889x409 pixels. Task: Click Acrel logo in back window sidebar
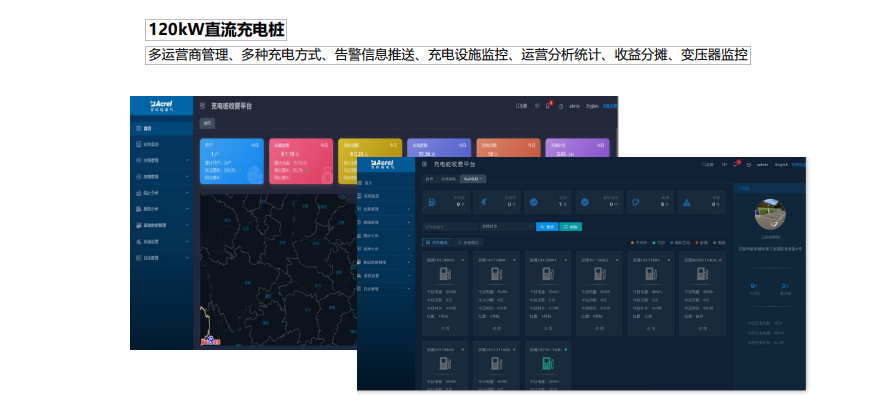pyautogui.click(x=162, y=106)
